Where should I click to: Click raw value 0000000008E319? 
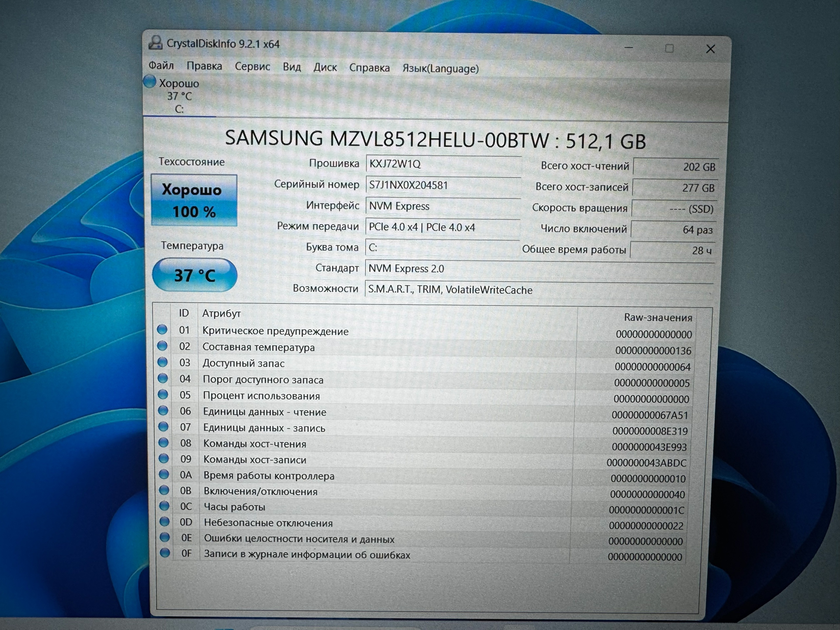pyautogui.click(x=650, y=431)
